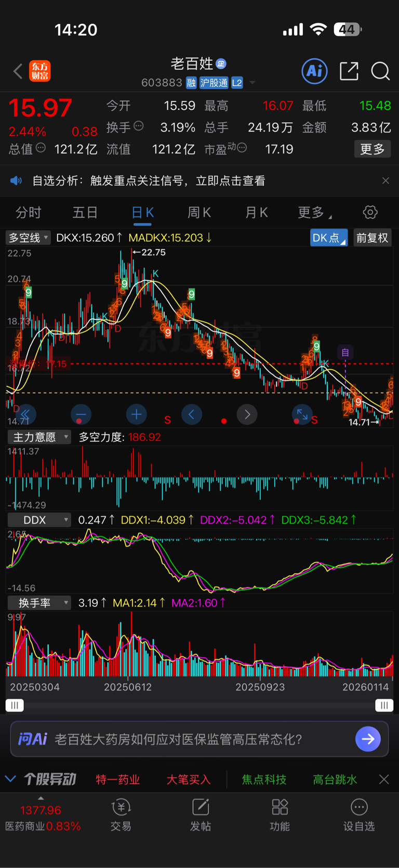Open the stock code dropdown arrow
This screenshot has width=399, height=868.
click(252, 83)
